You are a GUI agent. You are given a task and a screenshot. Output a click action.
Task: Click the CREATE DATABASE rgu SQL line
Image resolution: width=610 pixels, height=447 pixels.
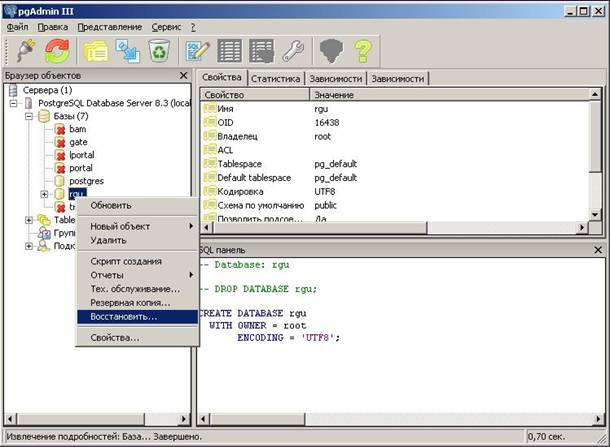[253, 313]
